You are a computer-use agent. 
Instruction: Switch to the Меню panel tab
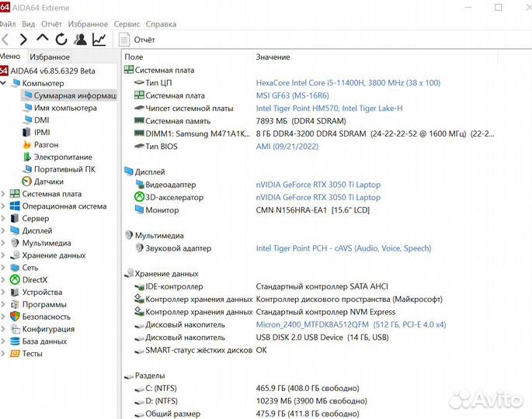tap(10, 57)
